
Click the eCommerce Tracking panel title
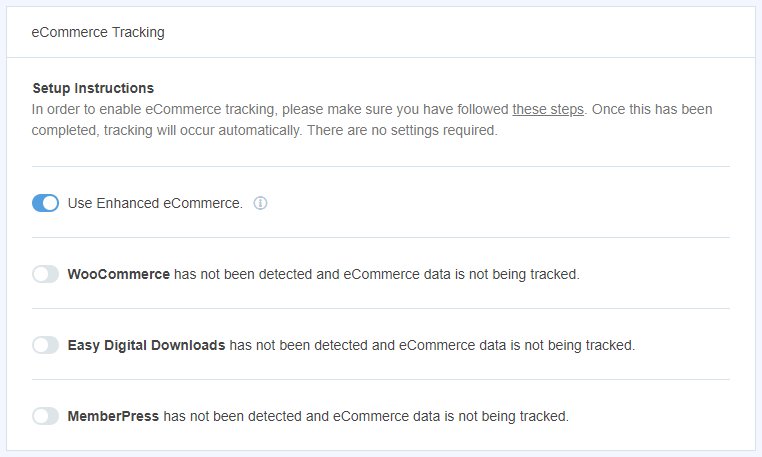(x=98, y=32)
